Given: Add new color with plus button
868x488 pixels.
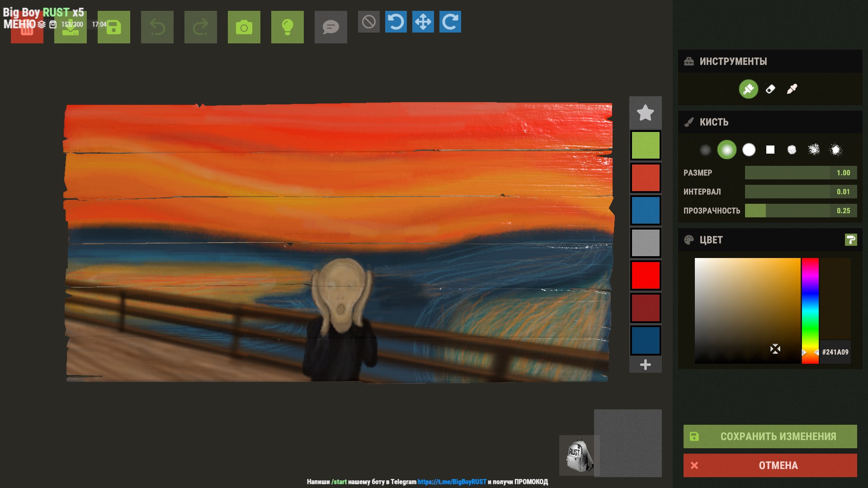Looking at the screenshot, I should (645, 365).
